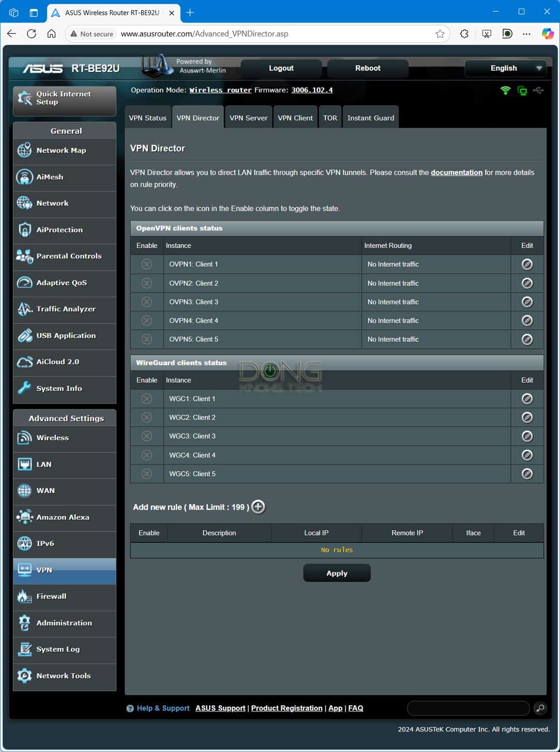The image size is (560, 752).
Task: Open System Log page
Action: click(x=64, y=649)
